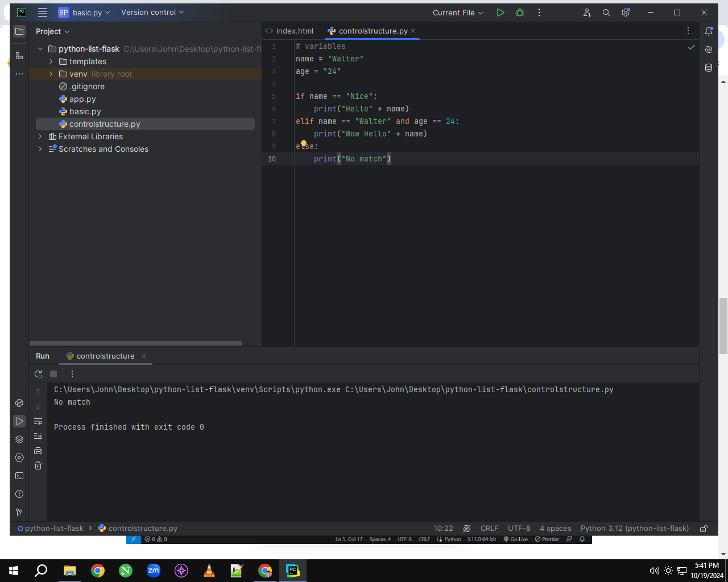
Task: Expand External Libraries node
Action: [40, 136]
